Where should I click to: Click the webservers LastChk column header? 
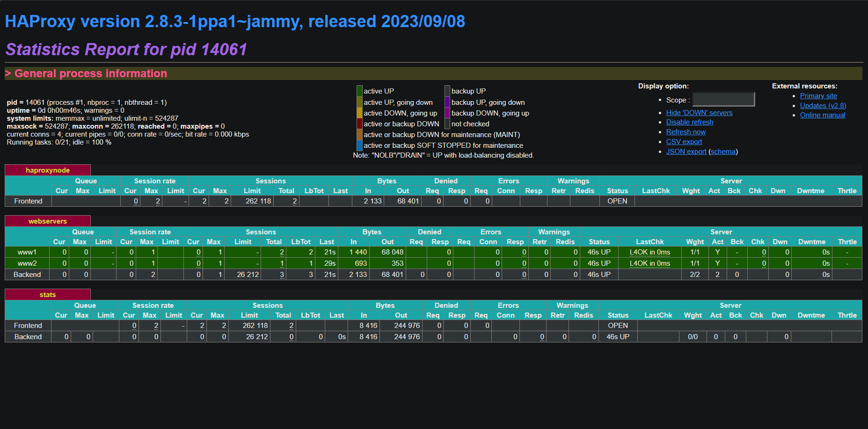tap(649, 242)
